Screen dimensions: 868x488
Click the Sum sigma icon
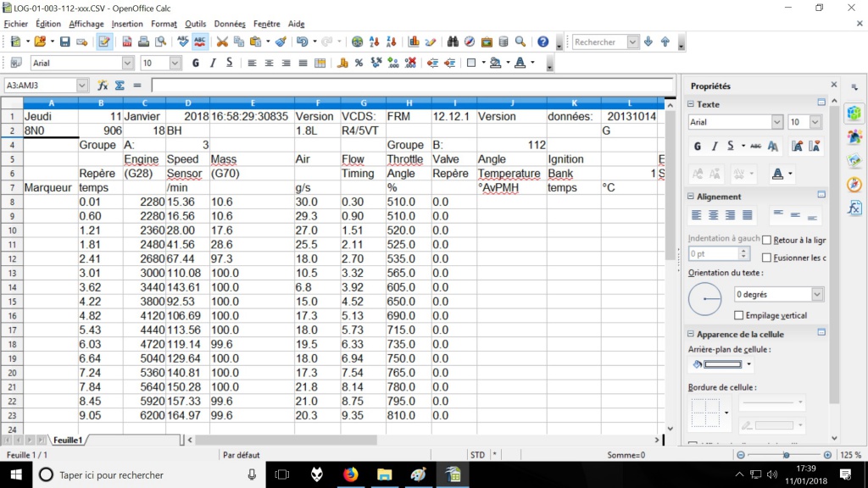coord(120,86)
